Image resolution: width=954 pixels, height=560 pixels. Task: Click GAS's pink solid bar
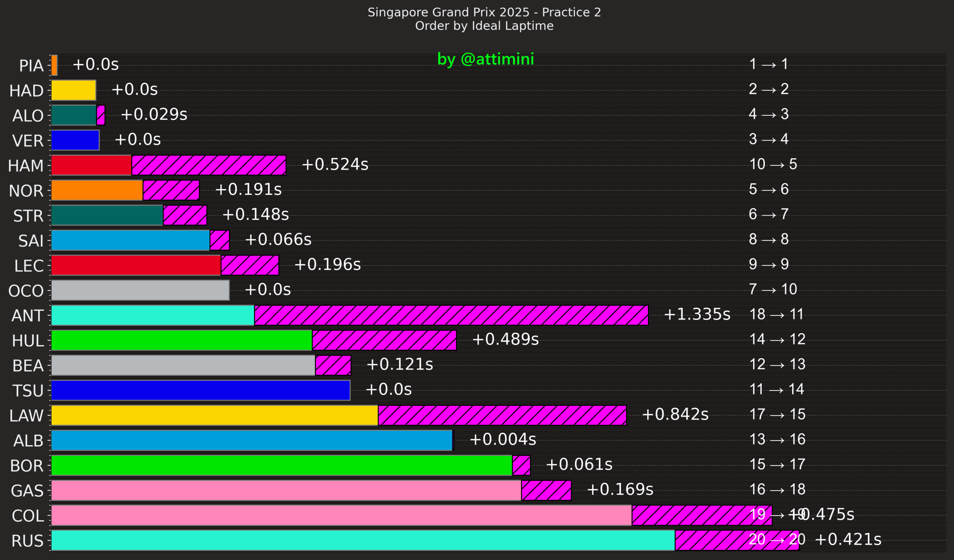point(286,490)
